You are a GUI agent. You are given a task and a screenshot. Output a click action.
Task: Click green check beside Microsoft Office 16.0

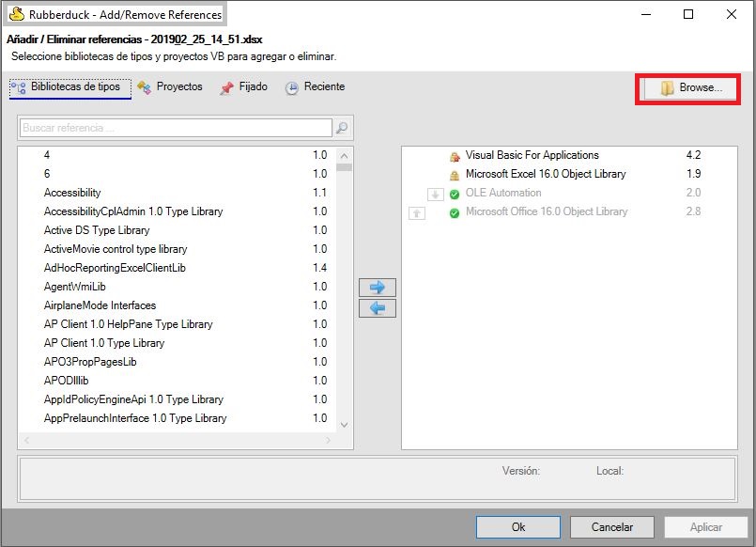455,213
